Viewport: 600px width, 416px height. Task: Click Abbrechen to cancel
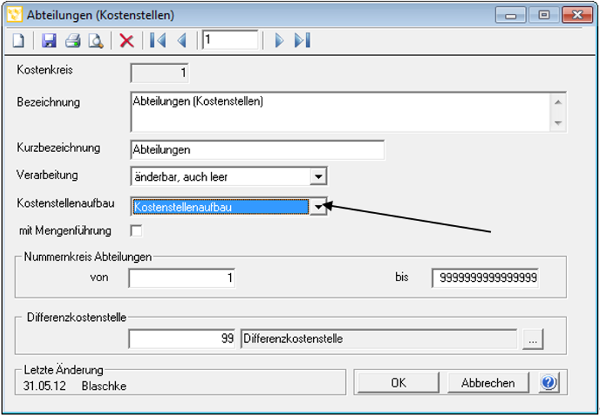coord(488,383)
